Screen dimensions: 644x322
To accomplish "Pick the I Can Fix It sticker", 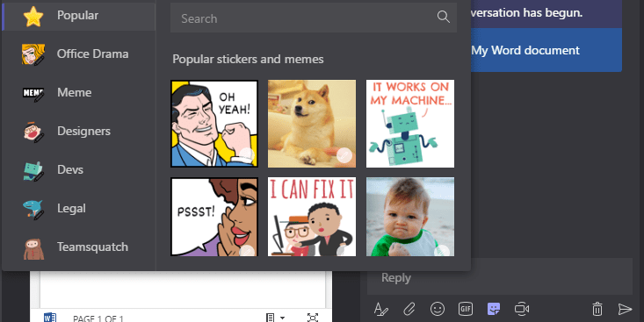I will 312,217.
